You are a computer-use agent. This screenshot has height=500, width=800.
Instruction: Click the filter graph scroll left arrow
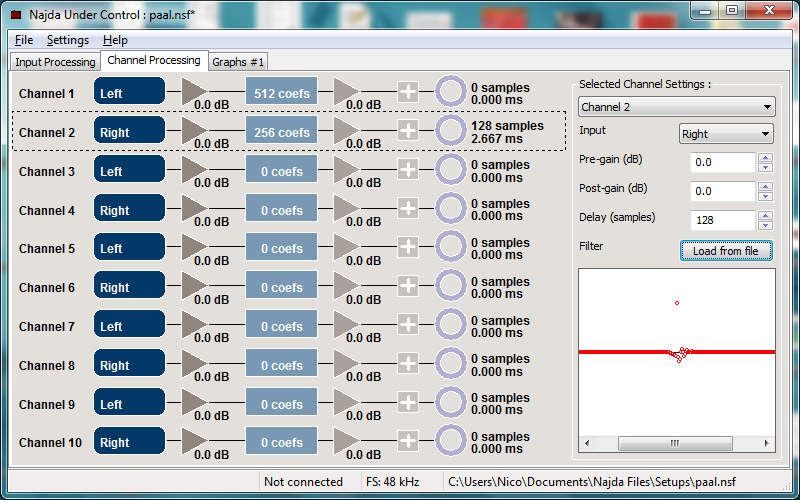click(587, 443)
